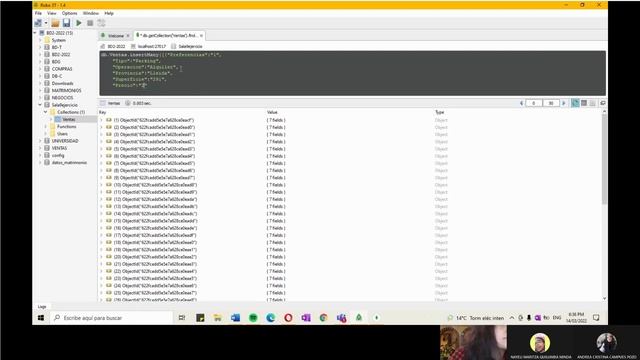This screenshot has width=640, height=360.
Task: Click the Open file folder toolbar icon
Action: (x=55, y=23)
